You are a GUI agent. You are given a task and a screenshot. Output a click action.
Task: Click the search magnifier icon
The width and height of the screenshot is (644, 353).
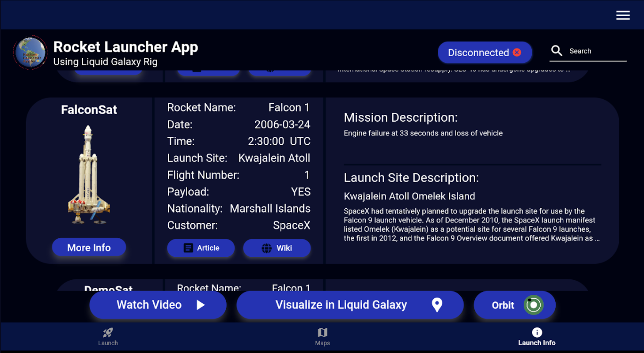pyautogui.click(x=557, y=51)
